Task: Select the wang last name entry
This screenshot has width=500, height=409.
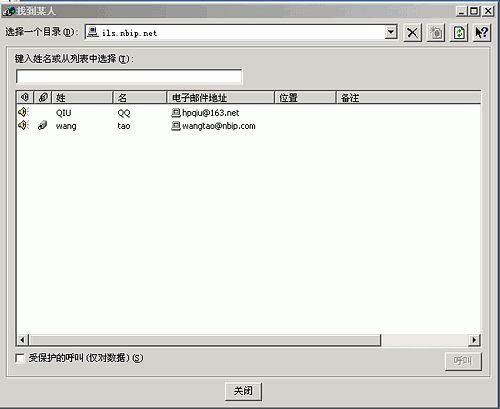Action: 66,126
